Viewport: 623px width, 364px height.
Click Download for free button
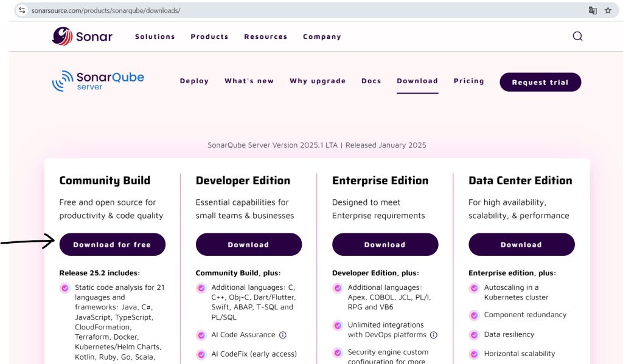[x=113, y=244]
